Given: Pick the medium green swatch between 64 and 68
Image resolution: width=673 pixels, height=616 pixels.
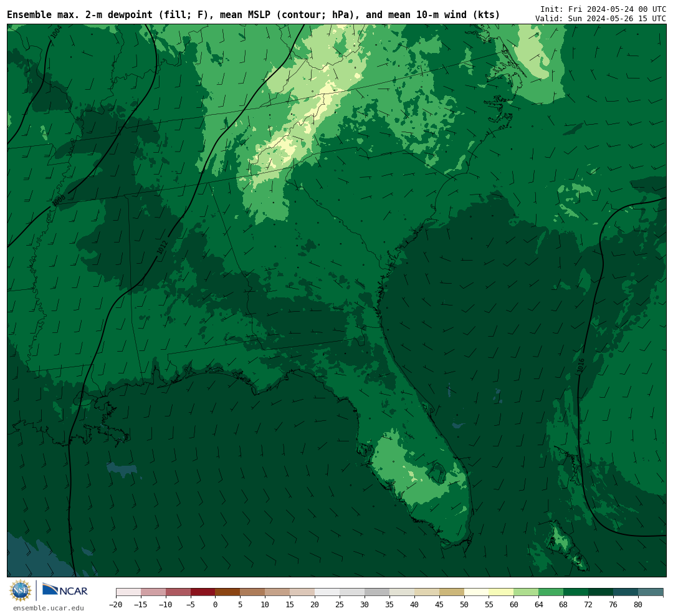Looking at the screenshot, I should [x=551, y=592].
